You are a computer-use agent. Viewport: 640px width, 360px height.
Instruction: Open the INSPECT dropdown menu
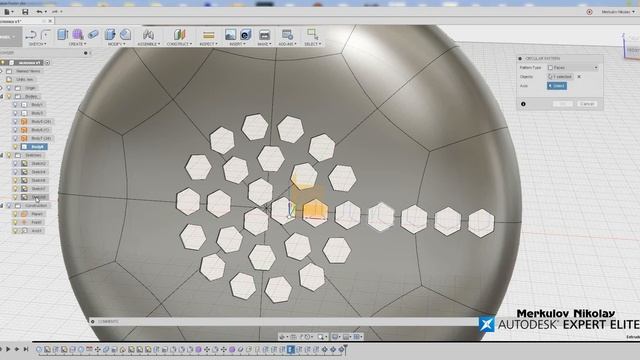tap(208, 44)
